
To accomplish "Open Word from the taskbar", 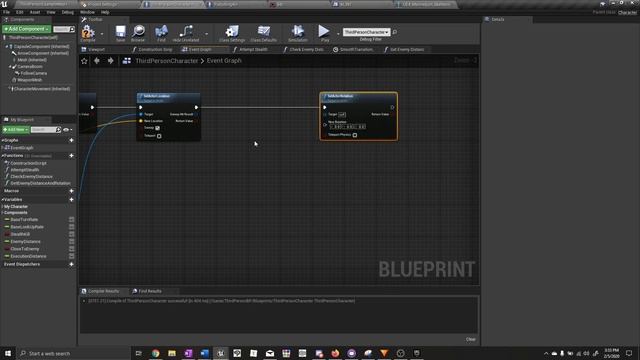I will pyautogui.click(x=204, y=353).
